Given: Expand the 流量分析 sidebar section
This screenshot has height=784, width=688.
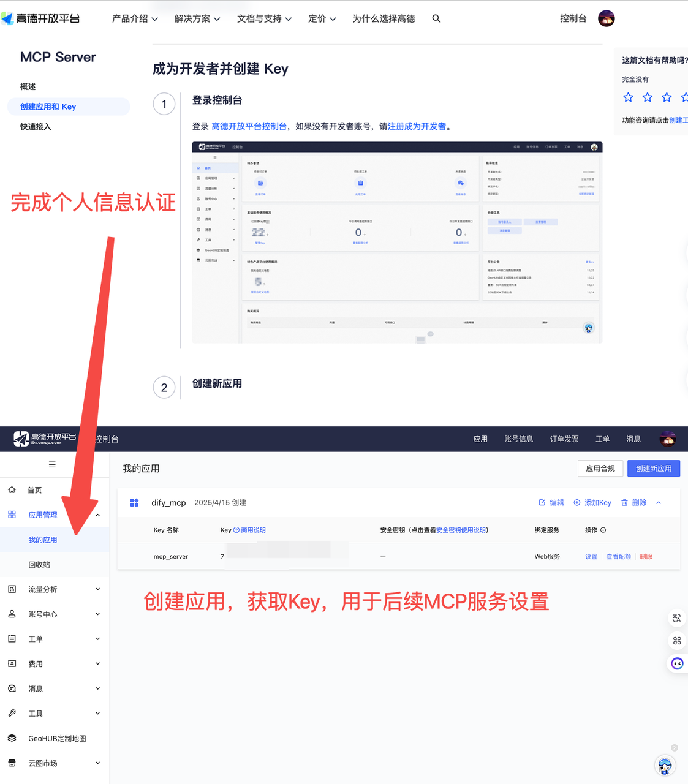Looking at the screenshot, I should pyautogui.click(x=98, y=589).
